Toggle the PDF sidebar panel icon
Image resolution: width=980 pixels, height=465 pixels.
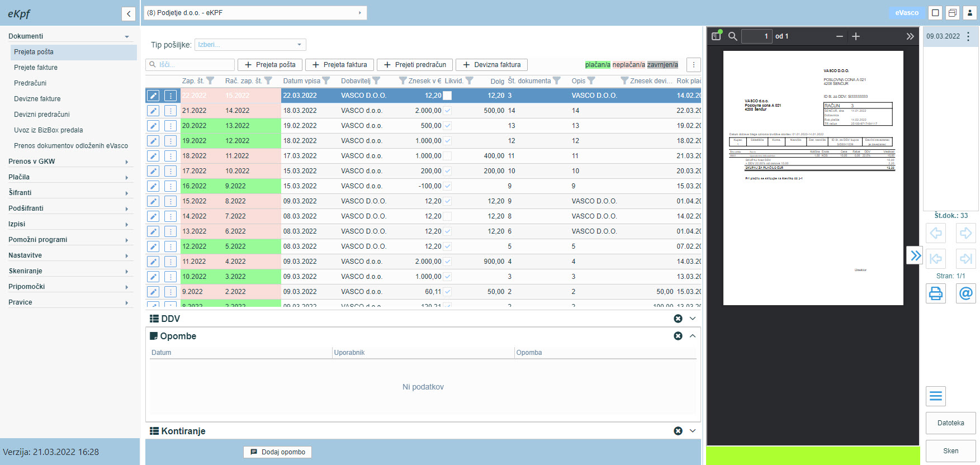pos(716,36)
